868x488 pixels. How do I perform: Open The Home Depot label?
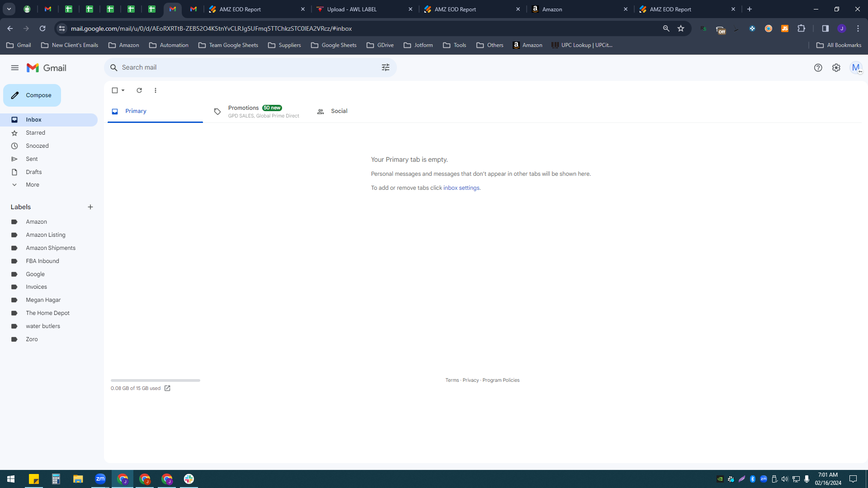click(x=49, y=313)
